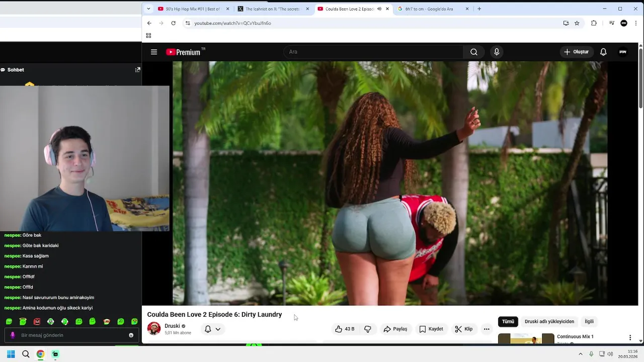Open taskbar clock showing 11:16

pyautogui.click(x=628, y=354)
